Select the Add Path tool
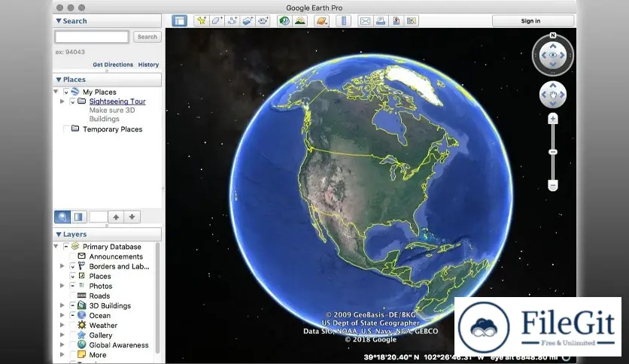The height and width of the screenshot is (364, 629). [232, 21]
